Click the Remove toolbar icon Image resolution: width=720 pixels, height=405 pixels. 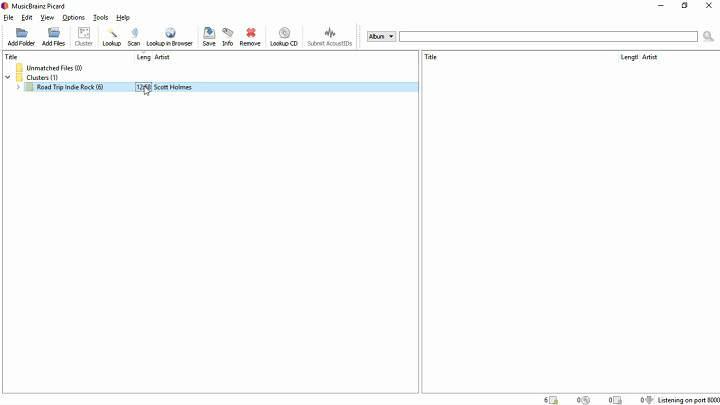pos(250,36)
